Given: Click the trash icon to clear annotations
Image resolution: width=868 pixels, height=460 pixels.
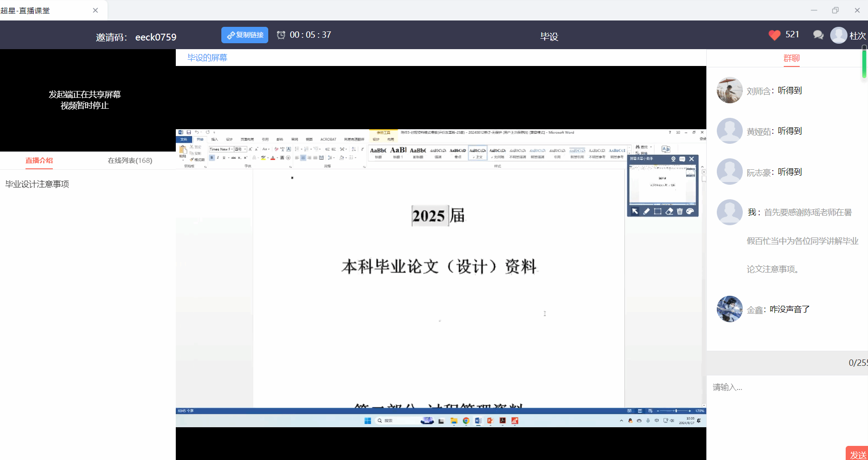Looking at the screenshot, I should point(680,212).
